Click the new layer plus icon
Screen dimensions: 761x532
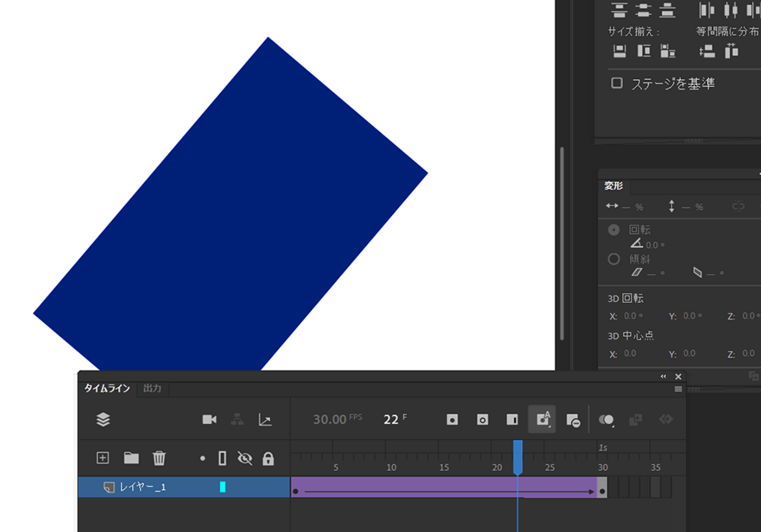click(x=103, y=458)
